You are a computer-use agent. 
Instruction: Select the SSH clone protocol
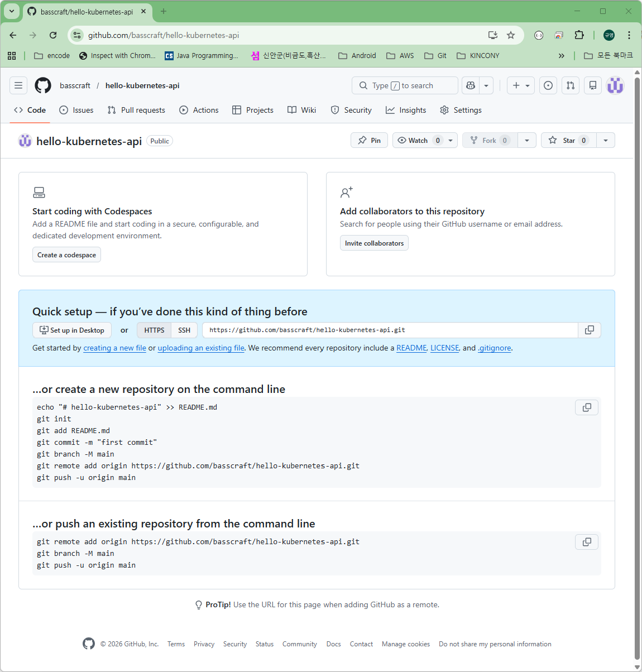pos(184,330)
